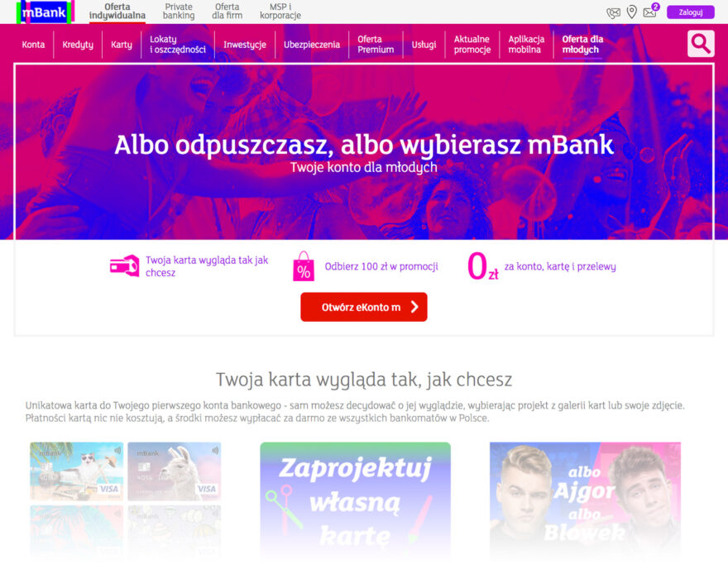Click the card design icon
The width and height of the screenshot is (728, 569).
click(x=124, y=266)
